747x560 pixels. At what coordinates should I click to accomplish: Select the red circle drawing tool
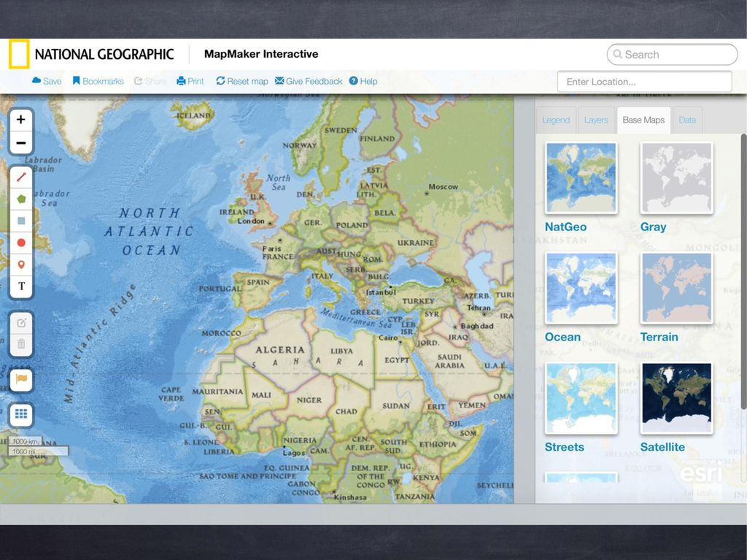[x=21, y=243]
